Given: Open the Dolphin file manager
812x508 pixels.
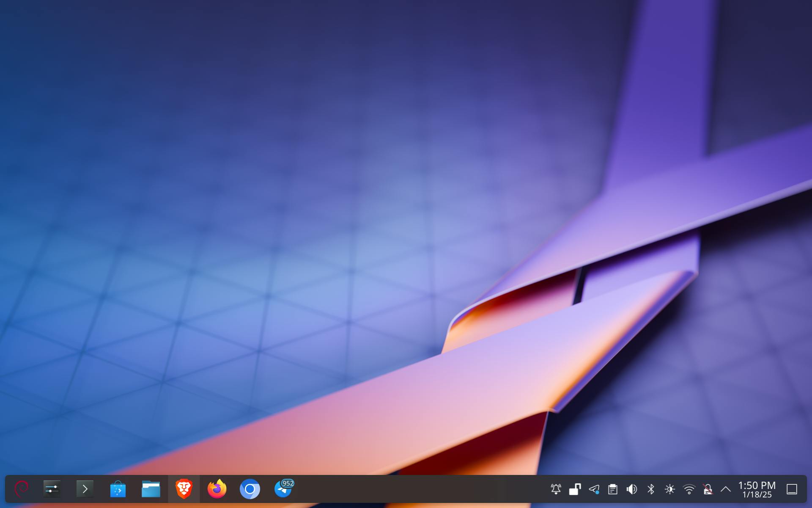Looking at the screenshot, I should coord(151,489).
